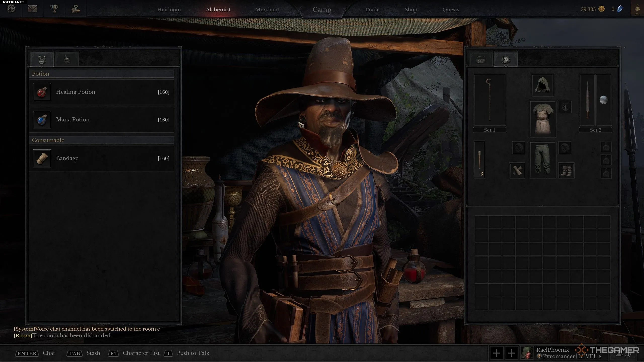
Task: Select the torch utility slot with 3
Action: click(479, 159)
